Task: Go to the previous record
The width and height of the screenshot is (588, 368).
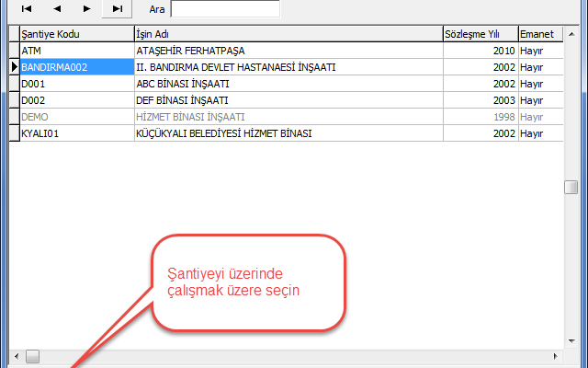Action: [x=56, y=8]
